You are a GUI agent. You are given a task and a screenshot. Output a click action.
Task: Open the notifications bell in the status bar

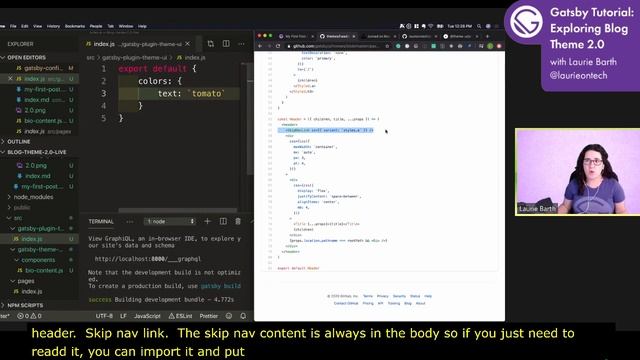click(x=243, y=316)
